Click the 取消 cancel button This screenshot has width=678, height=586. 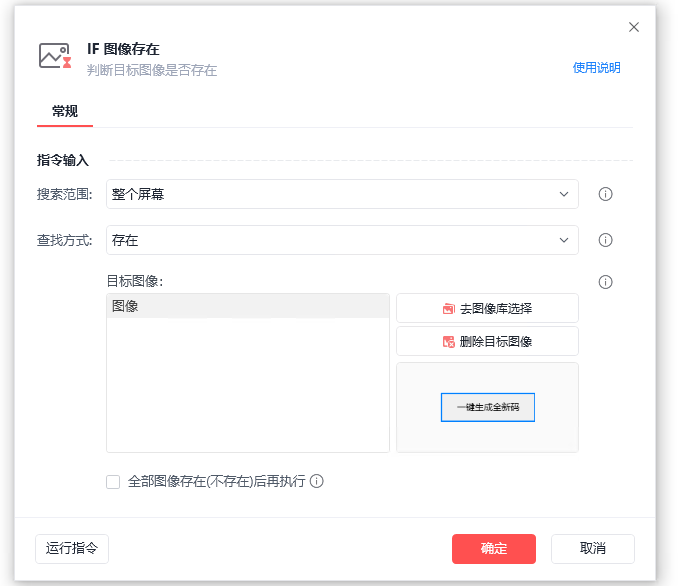point(593,549)
